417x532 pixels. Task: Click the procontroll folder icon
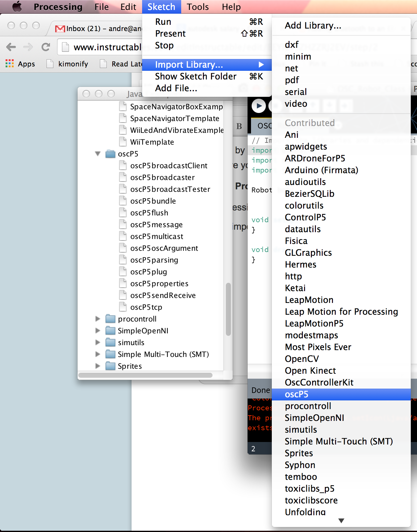[x=110, y=319]
